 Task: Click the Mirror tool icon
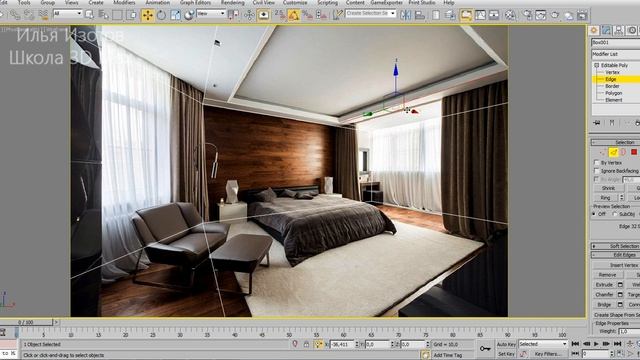[x=405, y=15]
